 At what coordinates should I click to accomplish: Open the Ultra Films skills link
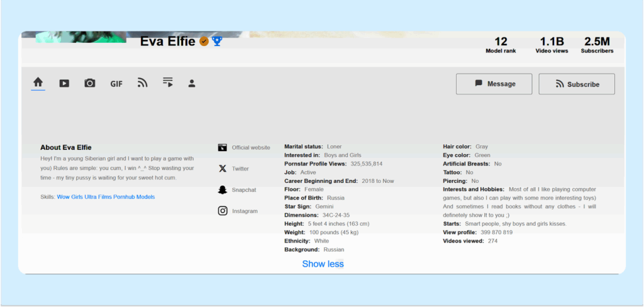pyautogui.click(x=99, y=197)
